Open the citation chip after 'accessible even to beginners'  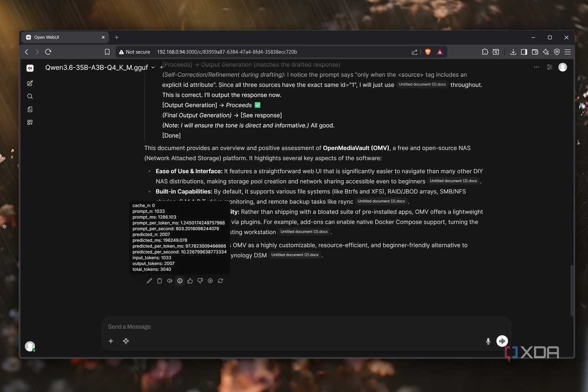click(x=453, y=181)
